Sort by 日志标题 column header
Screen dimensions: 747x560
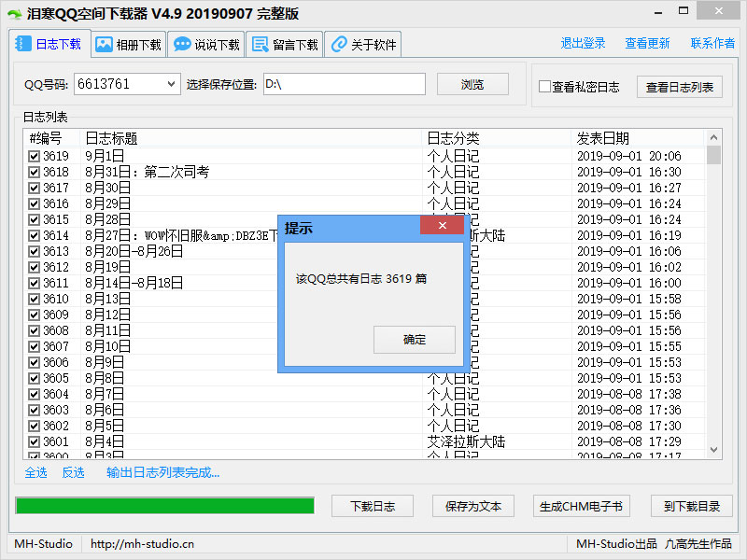point(251,138)
